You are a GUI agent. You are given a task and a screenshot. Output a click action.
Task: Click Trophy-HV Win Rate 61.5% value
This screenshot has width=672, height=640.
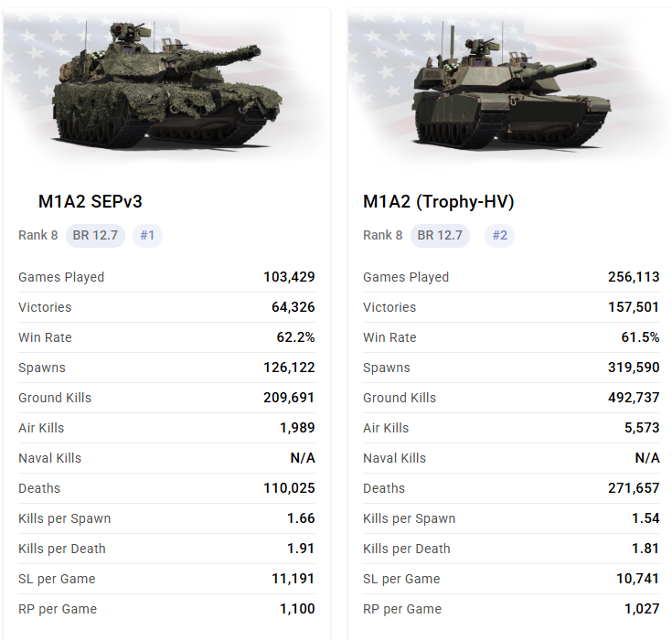(640, 337)
